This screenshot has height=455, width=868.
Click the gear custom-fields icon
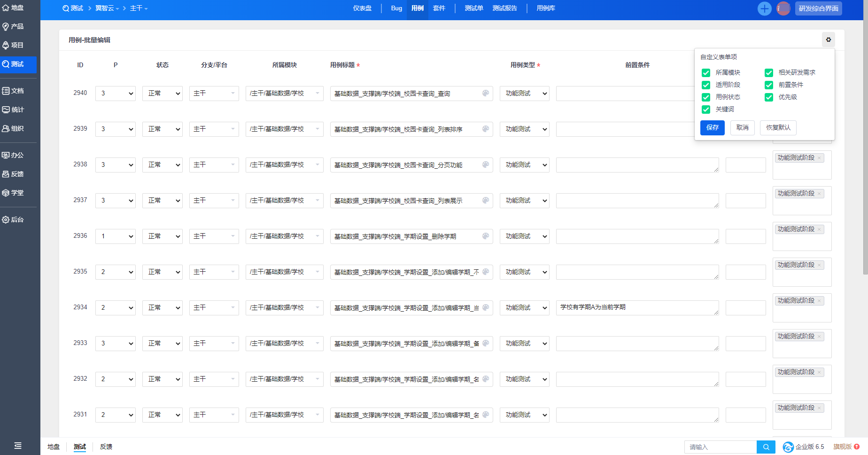(x=829, y=40)
